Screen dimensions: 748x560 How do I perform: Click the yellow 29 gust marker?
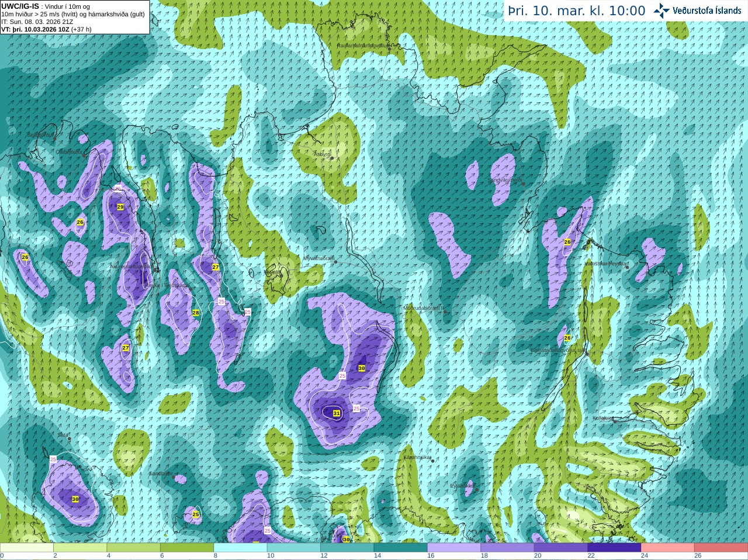click(120, 207)
